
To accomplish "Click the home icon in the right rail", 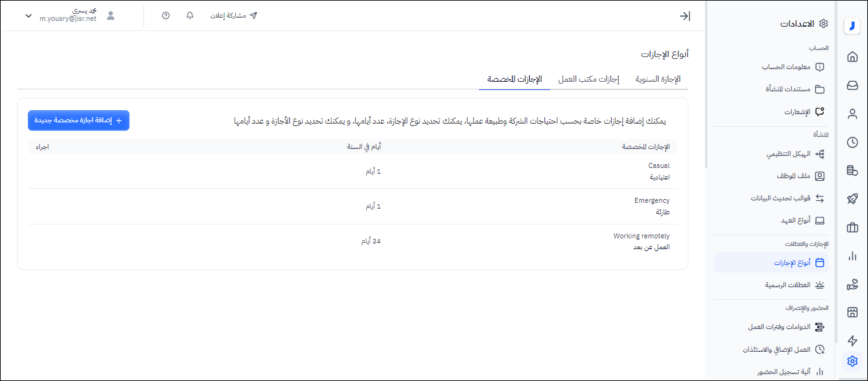I will click(x=852, y=57).
